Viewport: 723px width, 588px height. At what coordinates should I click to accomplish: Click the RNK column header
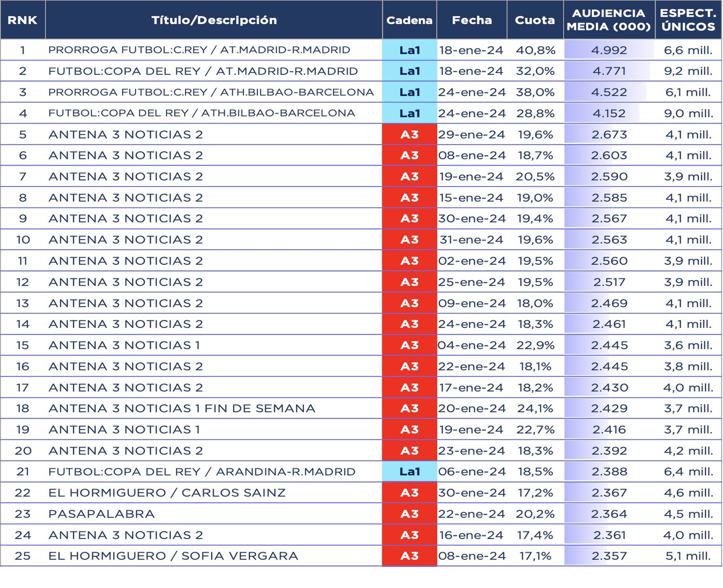point(23,20)
